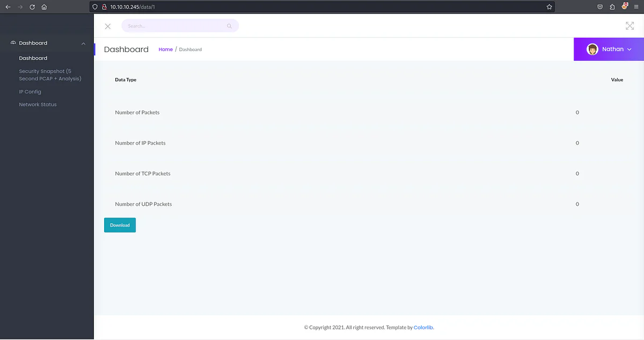Screen dimensions: 644x340
Task: Click the red extension badge icon
Action: 625,6
